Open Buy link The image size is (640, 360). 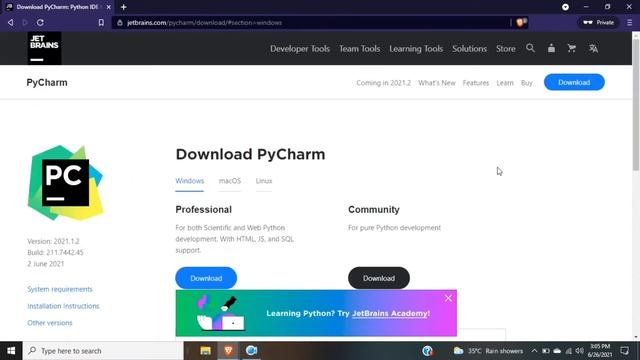(527, 83)
